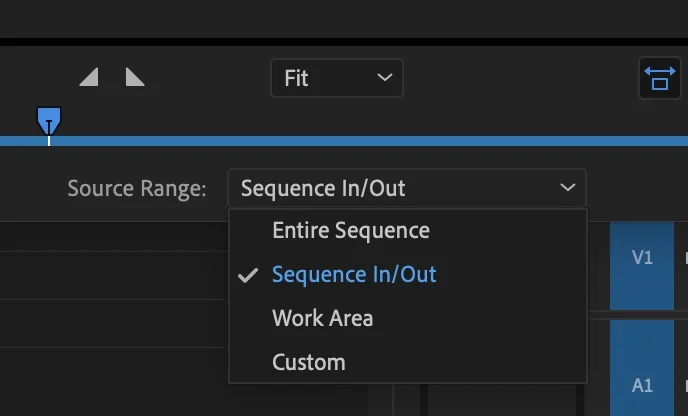Screen dimensions: 688x416
Task: Click the partly visible icon right of V1
Action: (x=685, y=258)
